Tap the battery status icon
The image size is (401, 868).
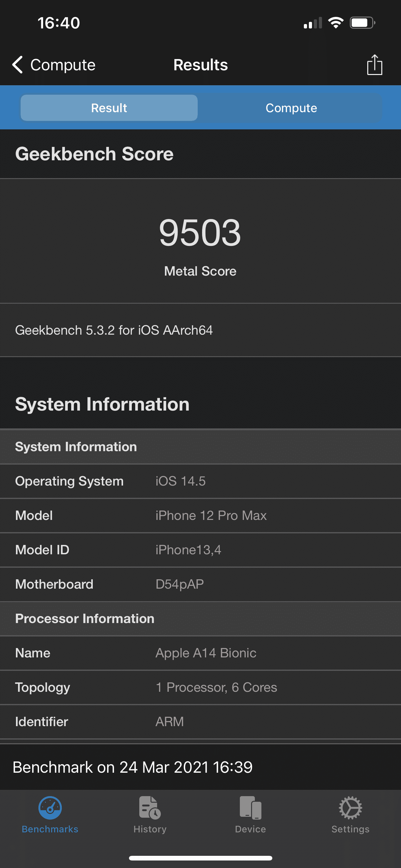coord(362,23)
